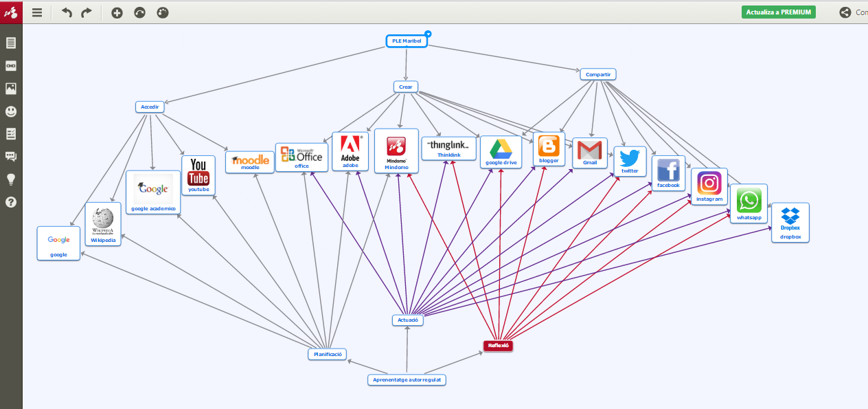Open the hamburger main menu
The height and width of the screenshot is (409, 868).
[x=37, y=12]
